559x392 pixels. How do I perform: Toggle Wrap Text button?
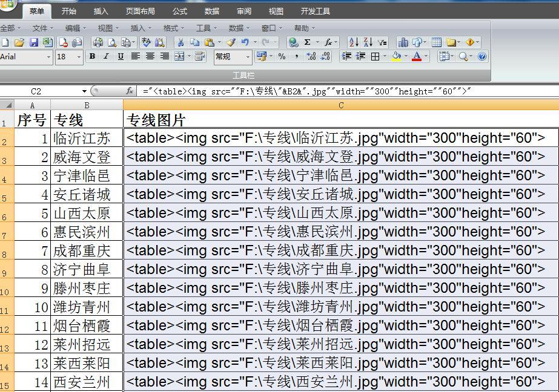(200, 56)
